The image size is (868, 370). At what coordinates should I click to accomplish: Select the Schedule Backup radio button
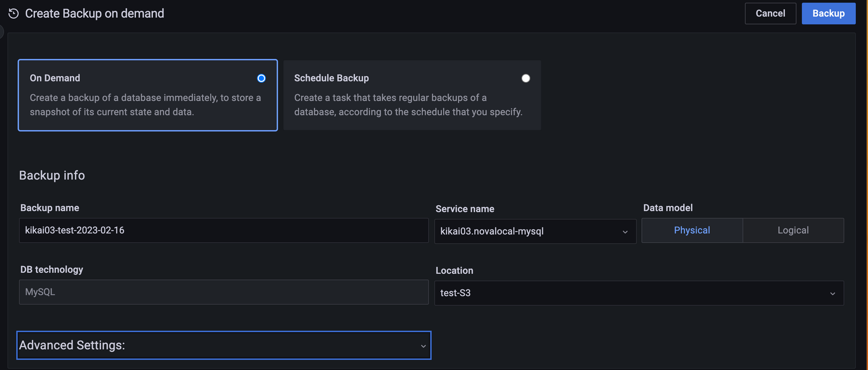pos(526,78)
